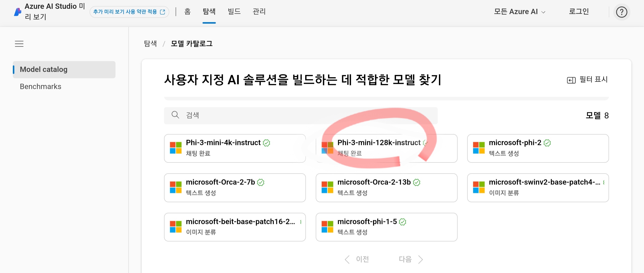Switch to the 빌드 tab
This screenshot has height=273, width=644.
click(x=234, y=11)
